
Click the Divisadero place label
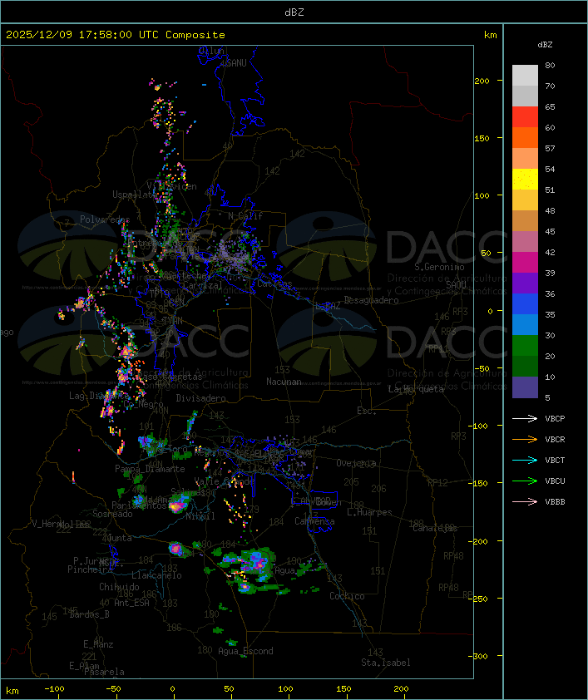click(x=200, y=397)
